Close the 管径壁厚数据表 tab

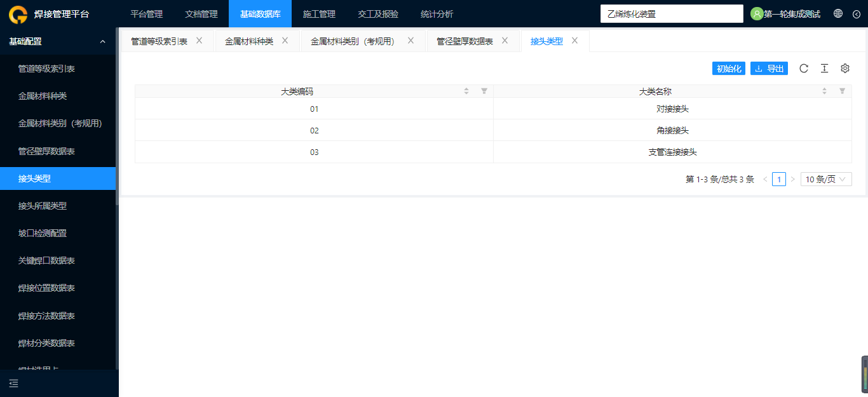505,41
